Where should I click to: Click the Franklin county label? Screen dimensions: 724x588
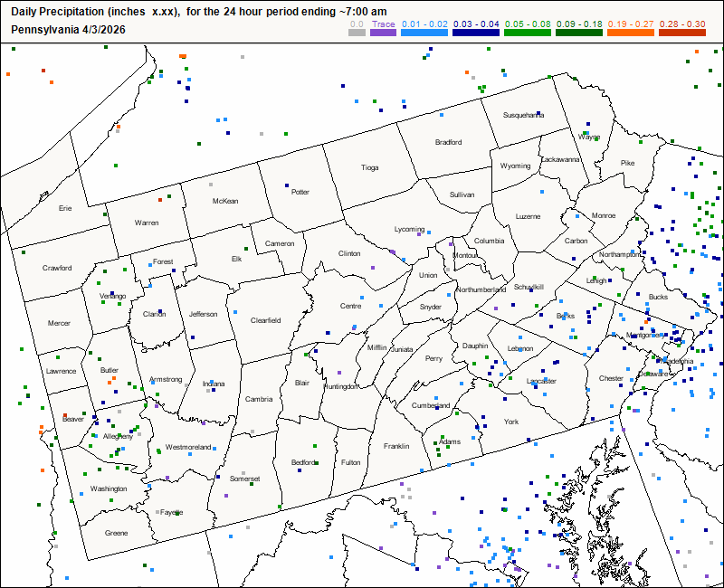396,446
